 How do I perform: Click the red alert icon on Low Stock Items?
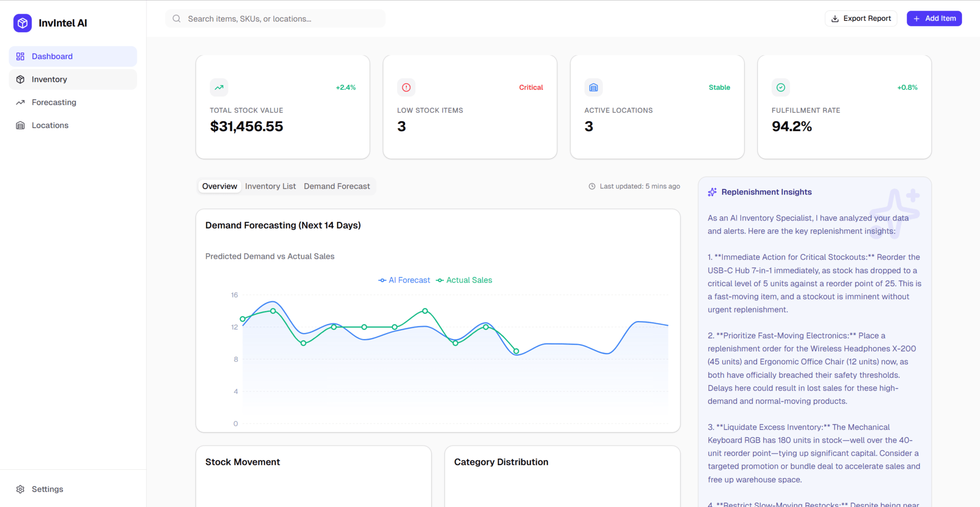(x=406, y=87)
